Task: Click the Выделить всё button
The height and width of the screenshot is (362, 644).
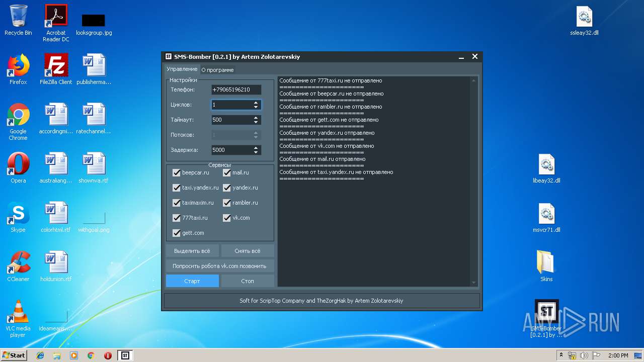Action: tap(192, 251)
